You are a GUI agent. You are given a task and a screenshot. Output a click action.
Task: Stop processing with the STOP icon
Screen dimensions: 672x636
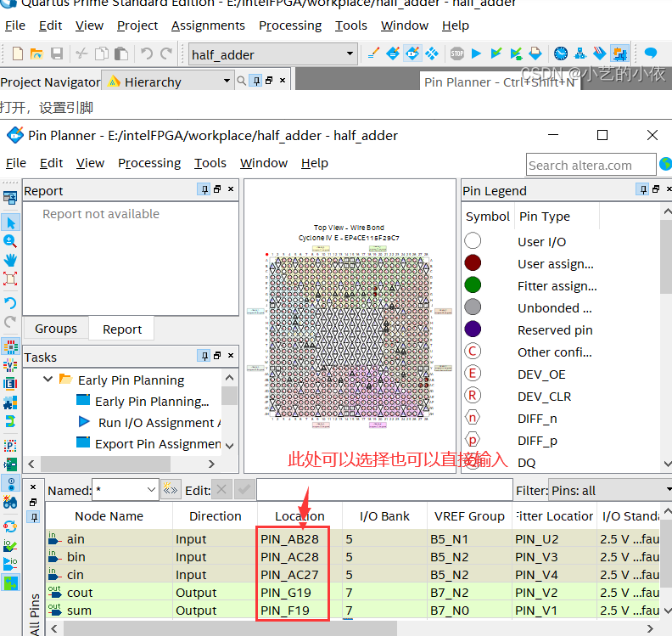(456, 53)
